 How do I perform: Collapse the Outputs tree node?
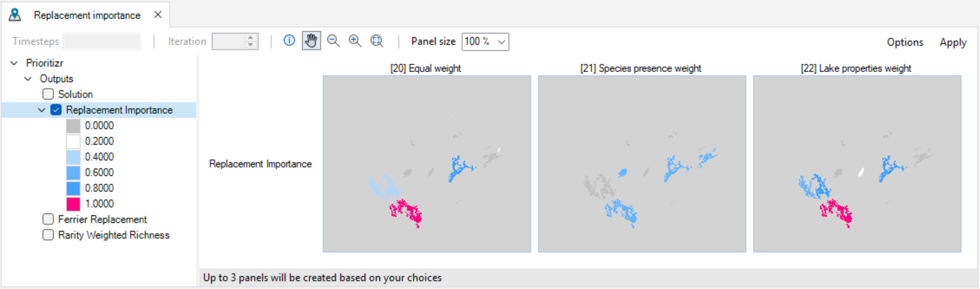coord(28,78)
